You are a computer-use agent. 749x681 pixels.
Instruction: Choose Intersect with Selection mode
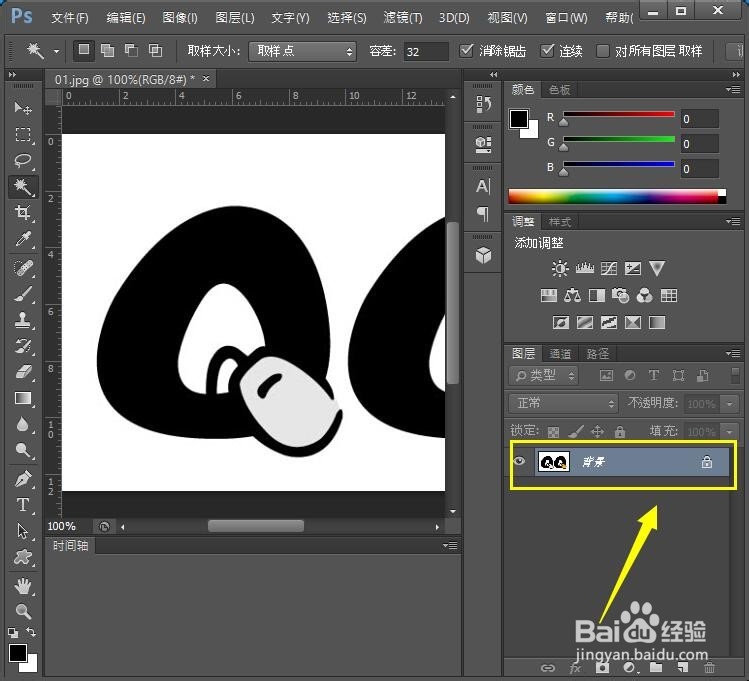(155, 50)
